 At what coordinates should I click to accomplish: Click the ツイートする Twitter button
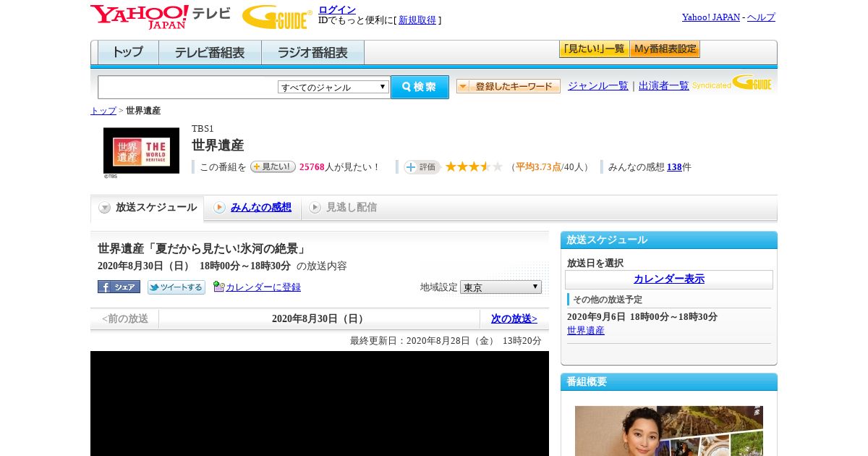pyautogui.click(x=176, y=287)
